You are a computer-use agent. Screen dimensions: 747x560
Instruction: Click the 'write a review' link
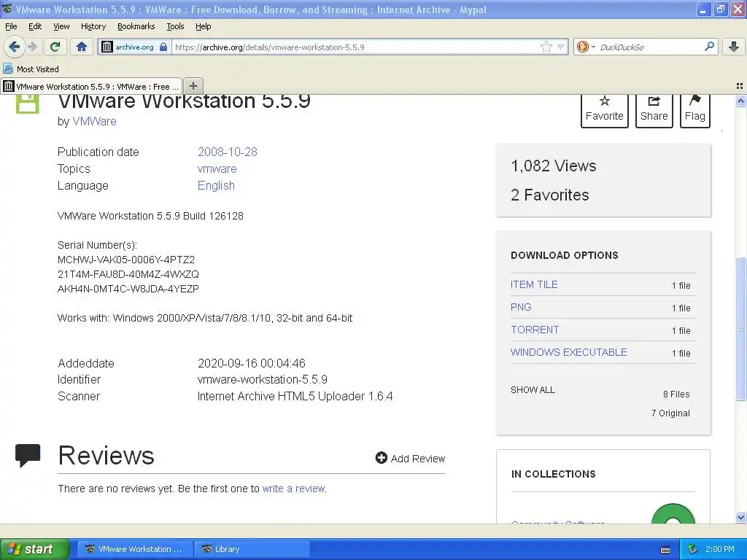293,489
